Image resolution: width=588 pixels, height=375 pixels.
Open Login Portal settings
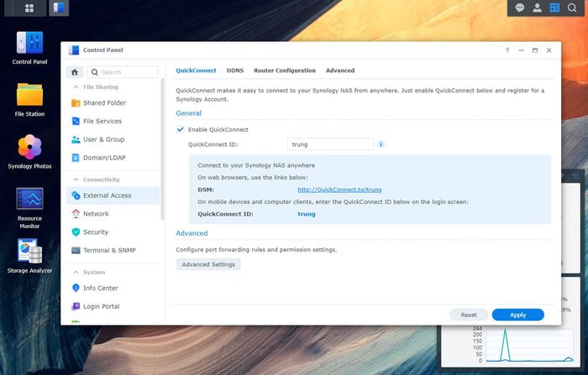(113, 306)
